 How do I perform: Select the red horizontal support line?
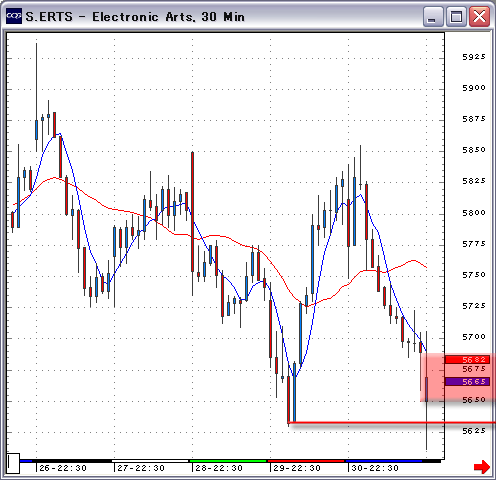click(392, 423)
